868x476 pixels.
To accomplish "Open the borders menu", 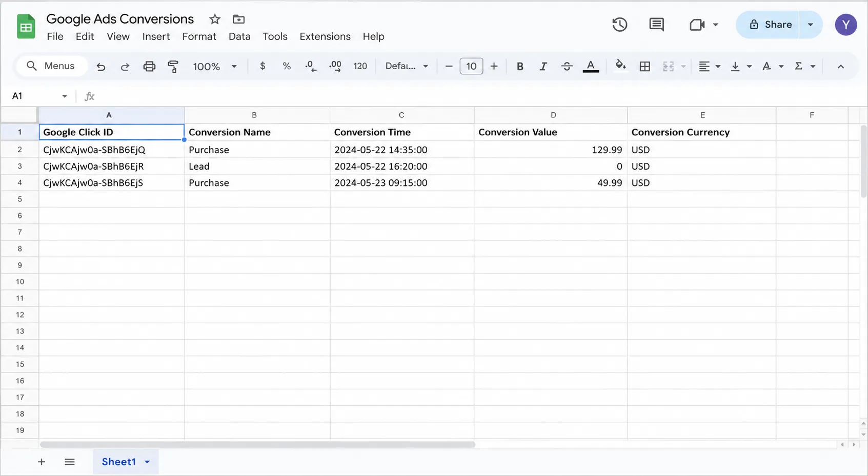I will 644,66.
